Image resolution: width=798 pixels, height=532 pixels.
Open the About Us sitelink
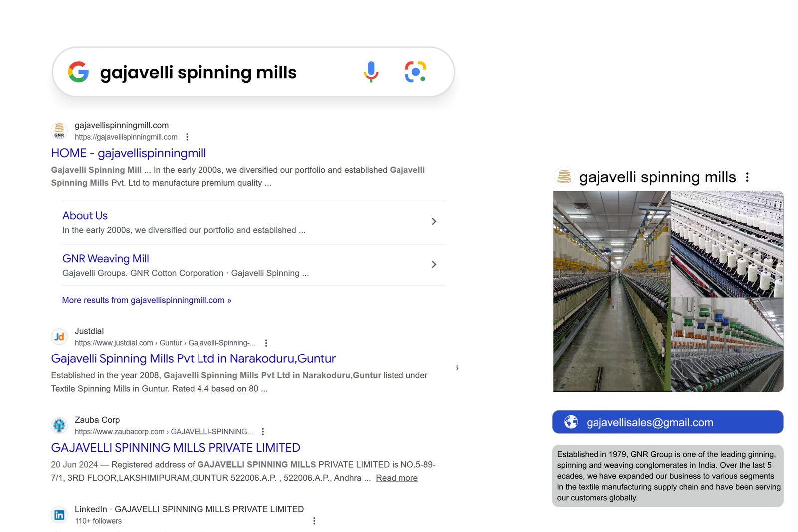pyautogui.click(x=85, y=216)
